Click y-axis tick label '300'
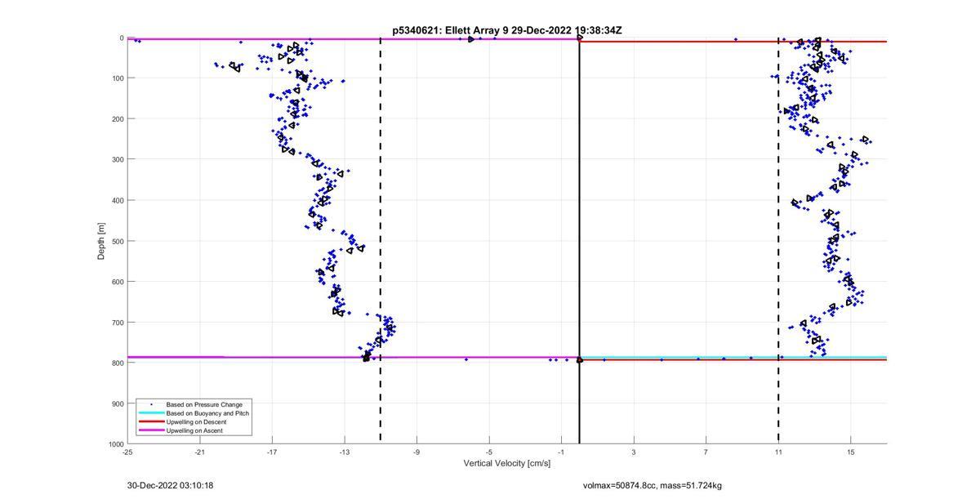 pyautogui.click(x=118, y=159)
